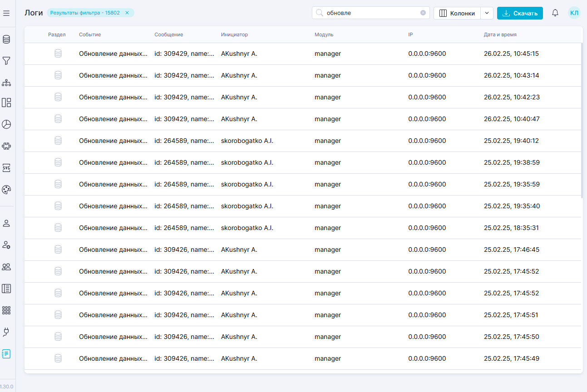This screenshot has width=587, height=392.
Task: Click the Колонки columns button
Action: 457,13
